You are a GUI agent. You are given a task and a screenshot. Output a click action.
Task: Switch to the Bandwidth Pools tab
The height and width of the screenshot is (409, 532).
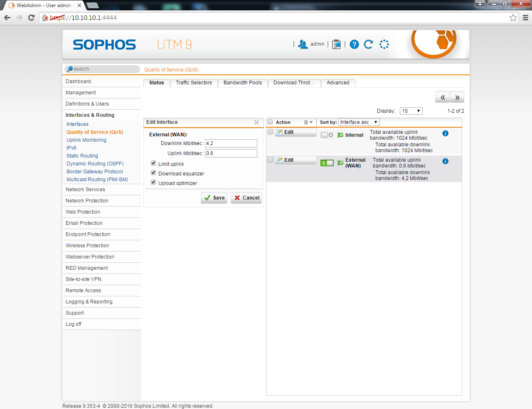(x=243, y=83)
